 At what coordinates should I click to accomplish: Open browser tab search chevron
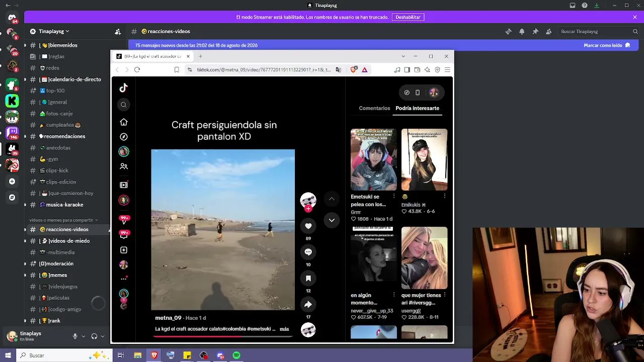403,56
